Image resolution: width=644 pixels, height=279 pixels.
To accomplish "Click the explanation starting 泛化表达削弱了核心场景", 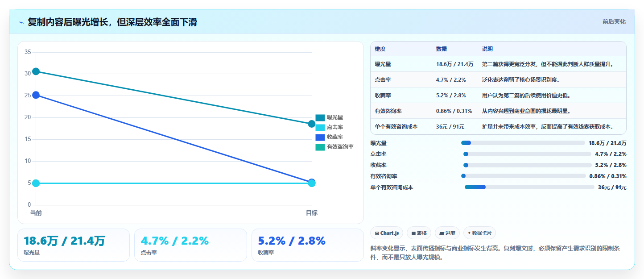I will coord(521,80).
